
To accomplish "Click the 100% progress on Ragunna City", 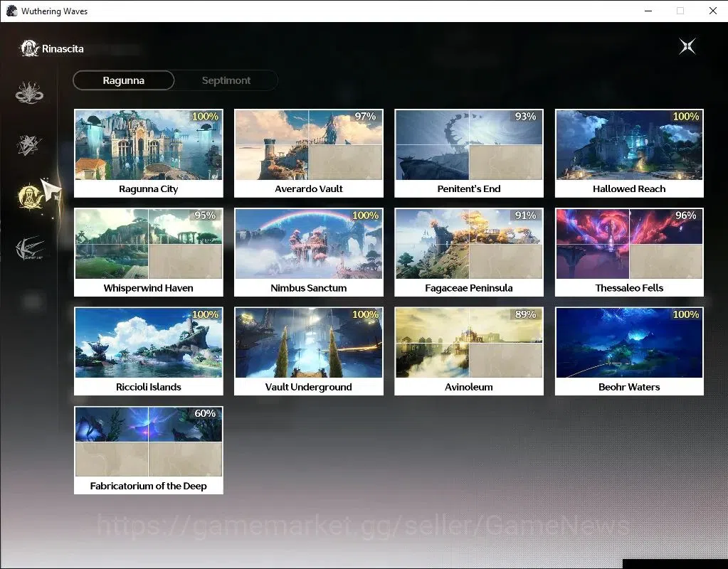I will click(205, 117).
